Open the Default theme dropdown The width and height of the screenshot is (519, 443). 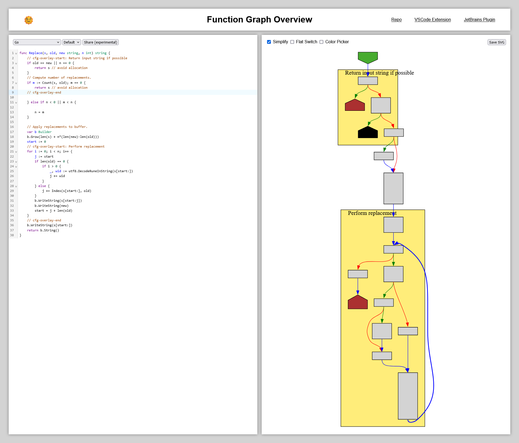(71, 42)
